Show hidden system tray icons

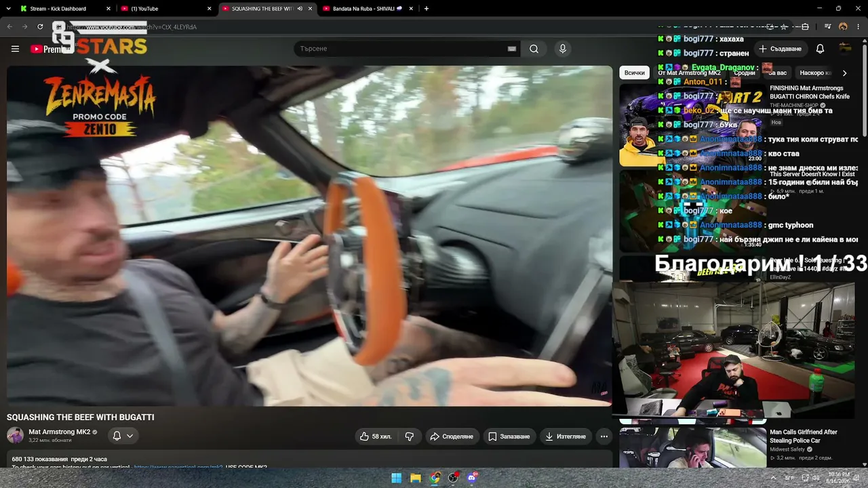773,478
